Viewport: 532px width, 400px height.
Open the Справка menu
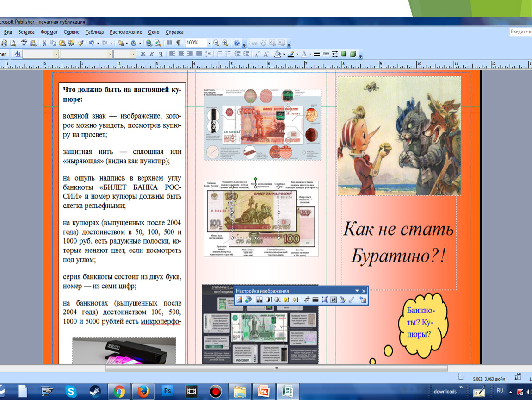pyautogui.click(x=174, y=32)
